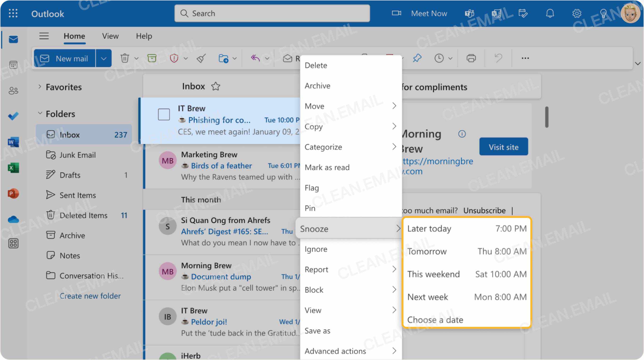Open the Outlook Calendar from the sidebar
This screenshot has width=644, height=360.
pos(13,64)
